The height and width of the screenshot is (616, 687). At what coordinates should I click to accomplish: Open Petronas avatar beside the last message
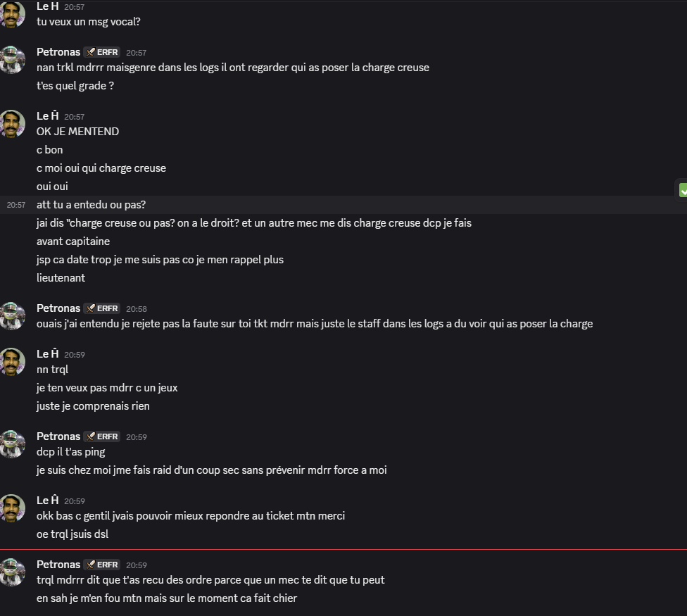click(13, 572)
